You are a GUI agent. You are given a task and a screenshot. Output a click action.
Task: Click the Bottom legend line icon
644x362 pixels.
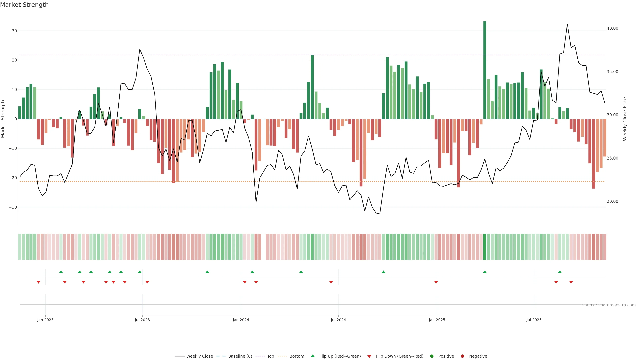tap(282, 356)
